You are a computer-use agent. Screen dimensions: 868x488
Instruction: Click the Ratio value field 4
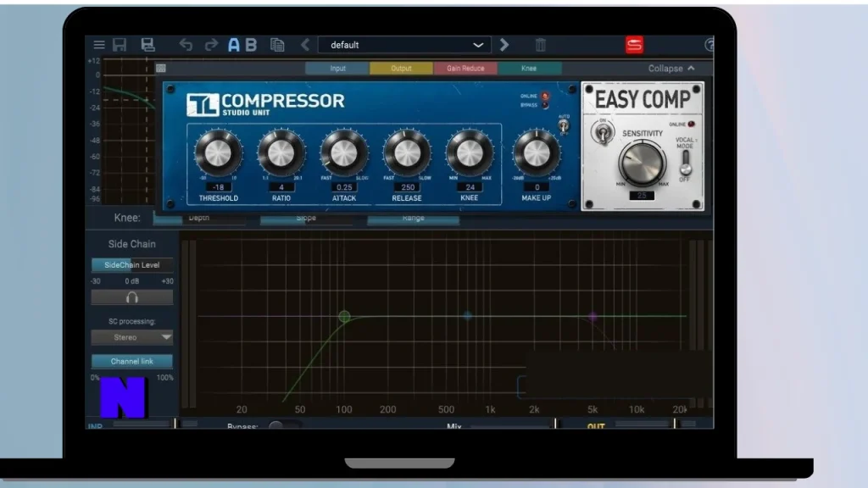[x=281, y=187]
